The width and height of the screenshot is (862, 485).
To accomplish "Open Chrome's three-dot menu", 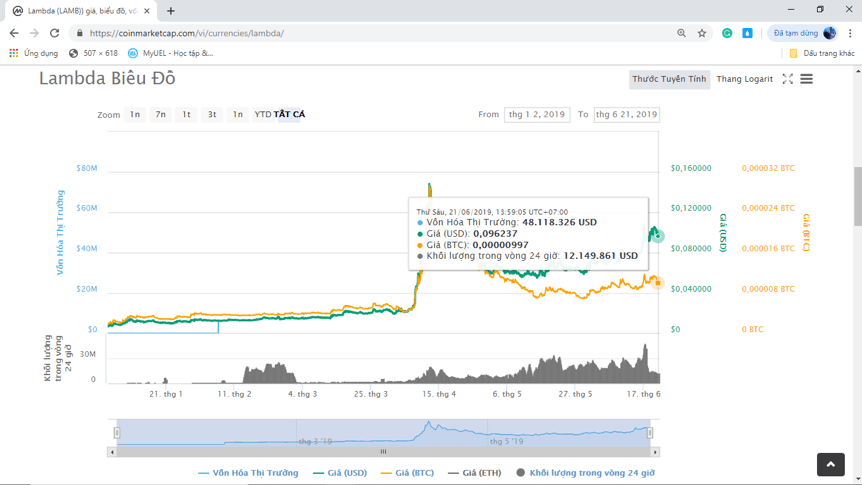I will [x=850, y=33].
